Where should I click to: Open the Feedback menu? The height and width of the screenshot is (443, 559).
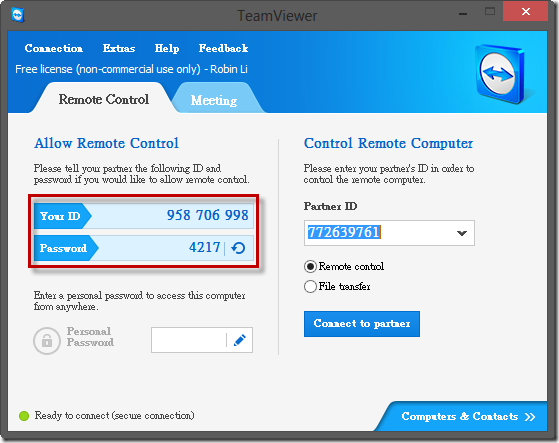223,48
